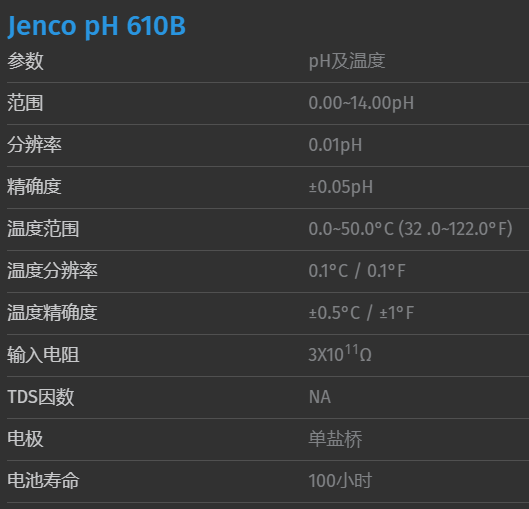Viewport: 529px width, 509px height.
Task: Select the 分辨率 label
Action: coord(34,145)
